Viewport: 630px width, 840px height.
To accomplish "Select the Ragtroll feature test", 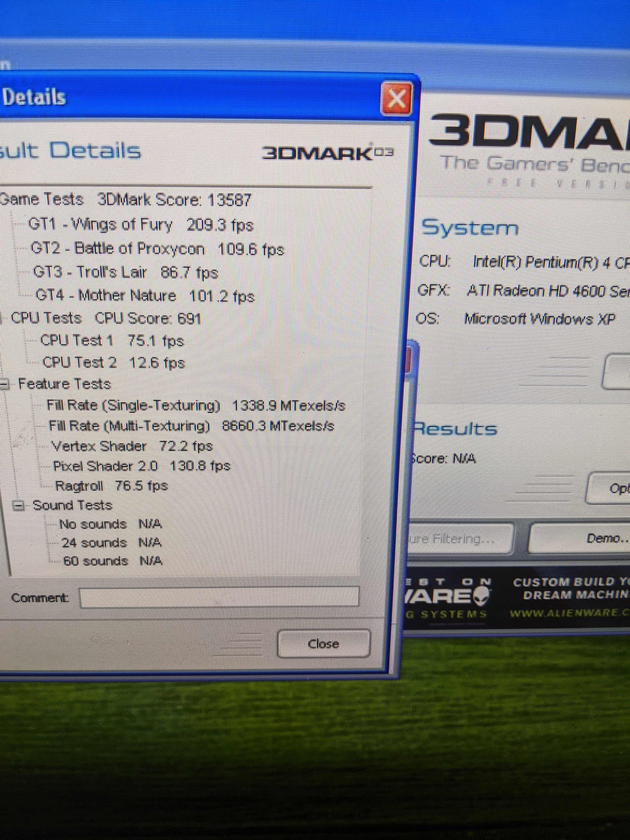I will coord(95,486).
